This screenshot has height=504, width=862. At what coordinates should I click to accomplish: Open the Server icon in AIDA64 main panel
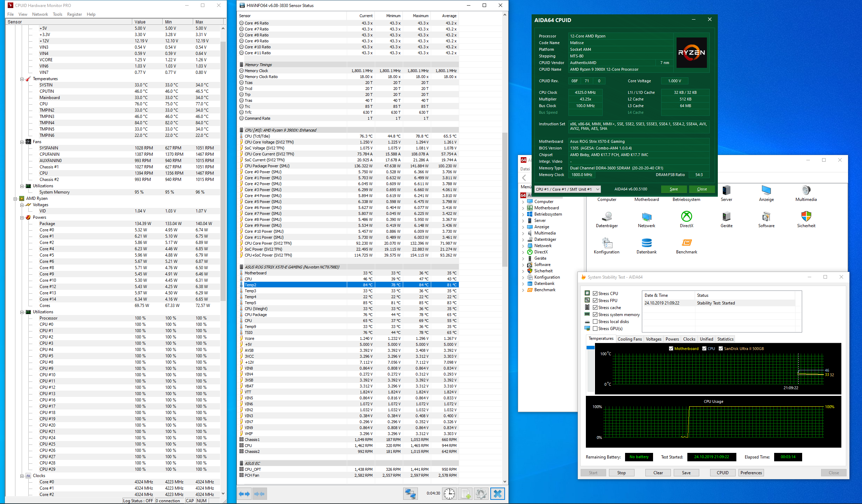(726, 193)
